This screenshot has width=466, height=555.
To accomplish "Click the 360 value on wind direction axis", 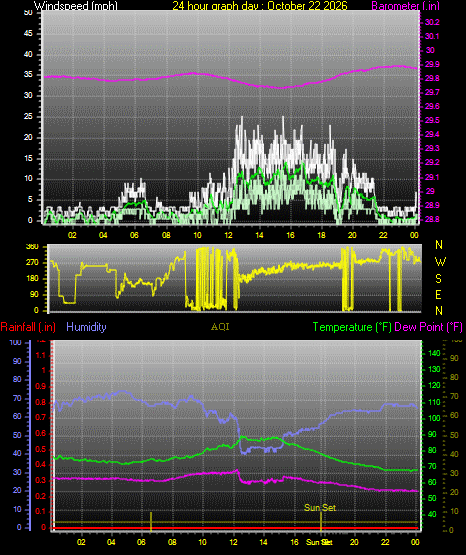I will point(32,247).
